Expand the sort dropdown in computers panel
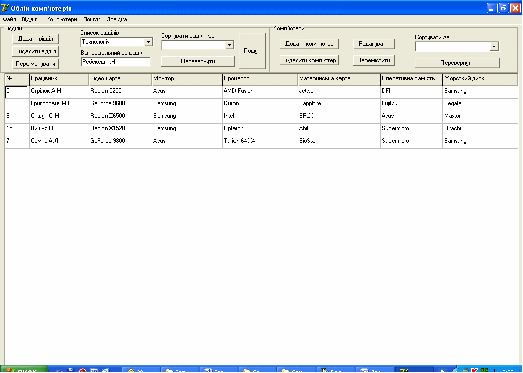 point(494,47)
